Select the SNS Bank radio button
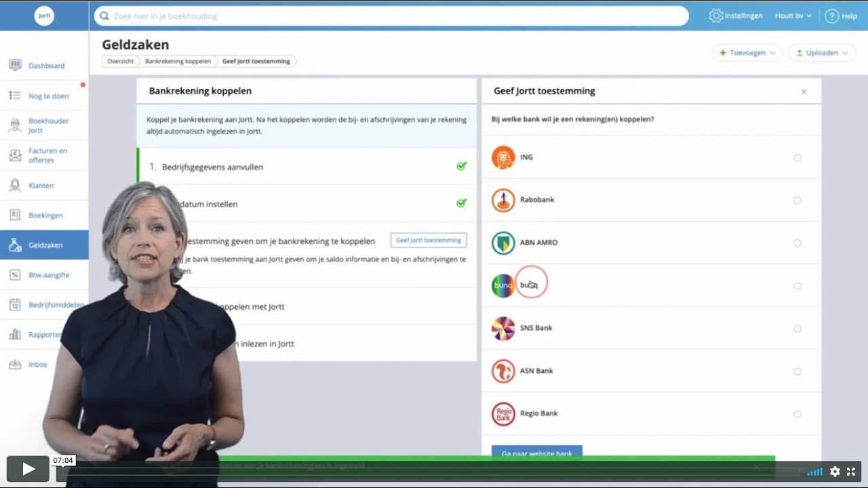Viewport: 868px width, 488px height. tap(797, 329)
